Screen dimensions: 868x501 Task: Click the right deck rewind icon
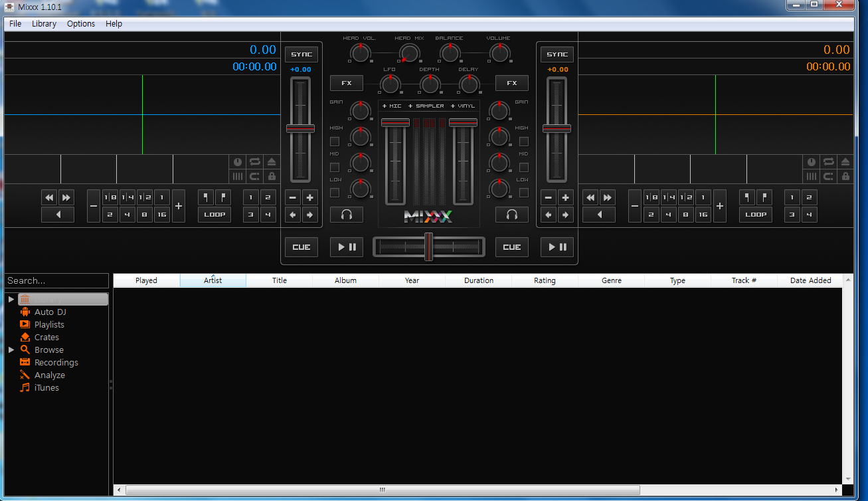[x=590, y=197]
